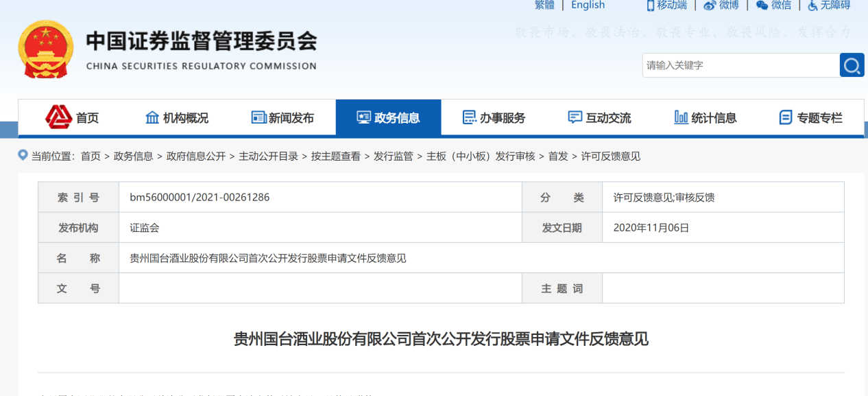Click index number bm56000001/2021-00261286
This screenshot has width=868, height=396.
click(200, 198)
